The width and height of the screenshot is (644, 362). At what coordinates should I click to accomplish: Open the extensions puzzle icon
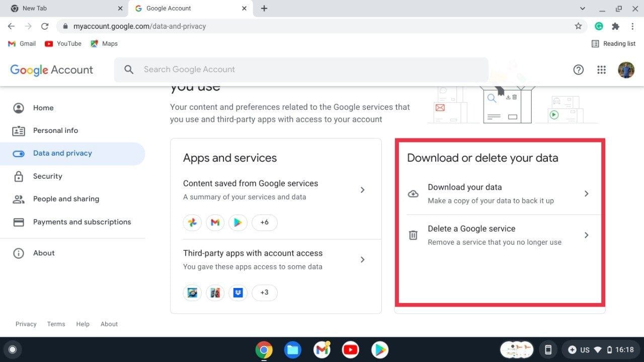[615, 26]
